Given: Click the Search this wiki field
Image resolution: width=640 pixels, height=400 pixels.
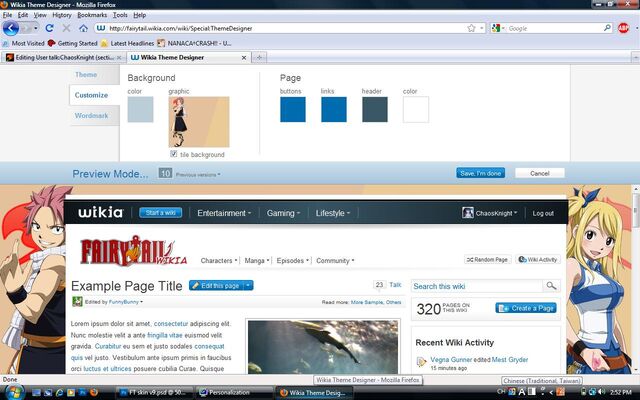Looking at the screenshot, I should [x=477, y=286].
